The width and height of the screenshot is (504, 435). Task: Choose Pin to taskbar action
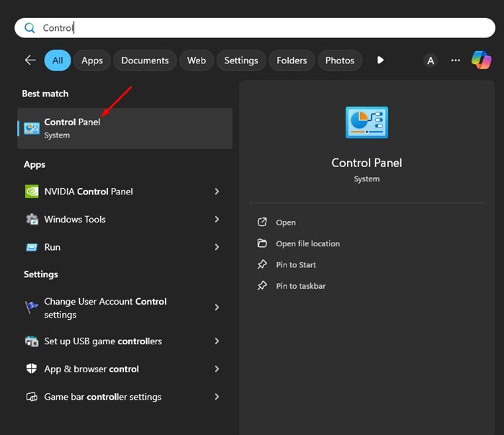click(300, 286)
